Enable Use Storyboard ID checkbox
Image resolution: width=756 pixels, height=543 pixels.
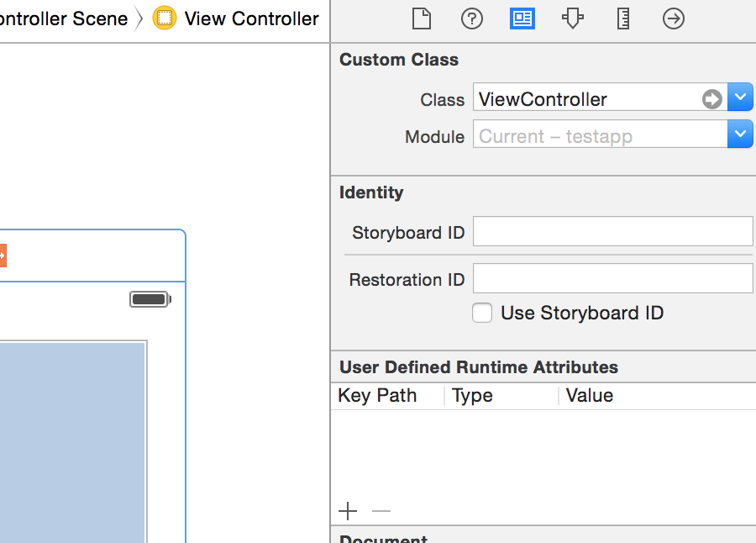click(x=482, y=314)
